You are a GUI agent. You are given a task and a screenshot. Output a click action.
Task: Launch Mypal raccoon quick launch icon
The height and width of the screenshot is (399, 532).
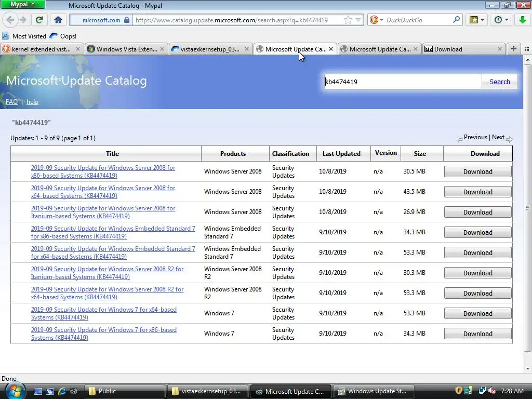74,391
